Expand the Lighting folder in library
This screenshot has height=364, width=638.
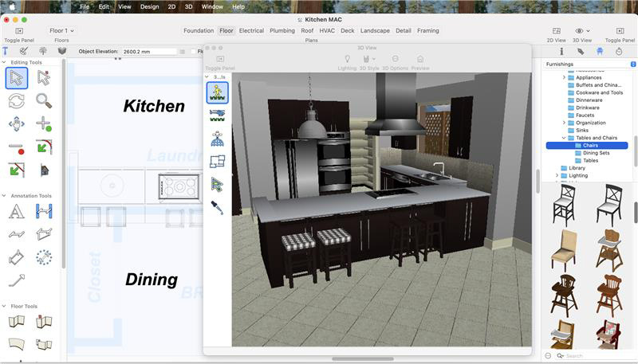(557, 175)
